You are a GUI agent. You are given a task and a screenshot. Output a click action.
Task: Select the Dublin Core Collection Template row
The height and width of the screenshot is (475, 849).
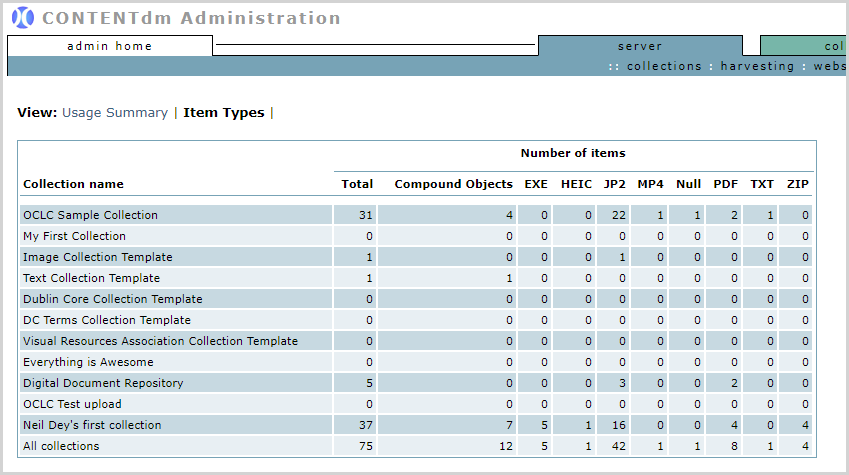click(x=113, y=299)
